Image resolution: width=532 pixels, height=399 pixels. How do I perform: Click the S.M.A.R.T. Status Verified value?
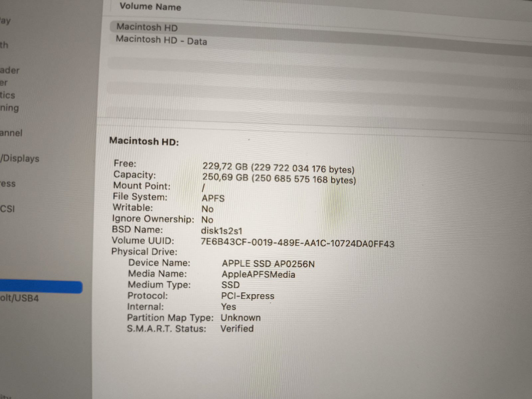(x=237, y=329)
